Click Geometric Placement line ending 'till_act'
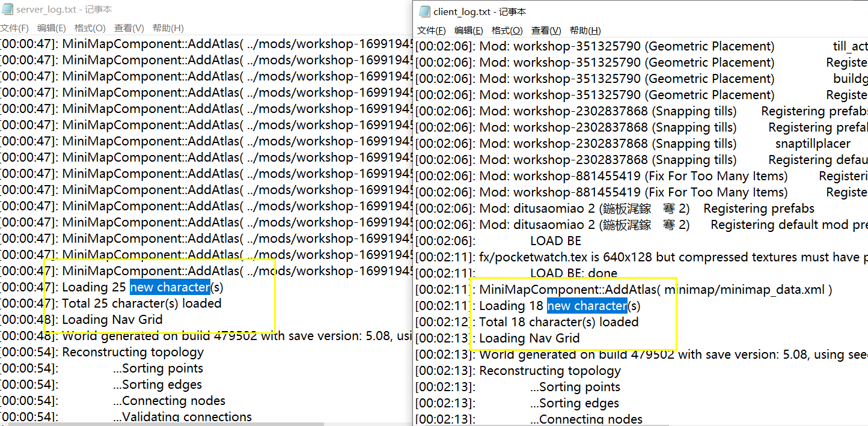868x426 pixels. click(642, 46)
